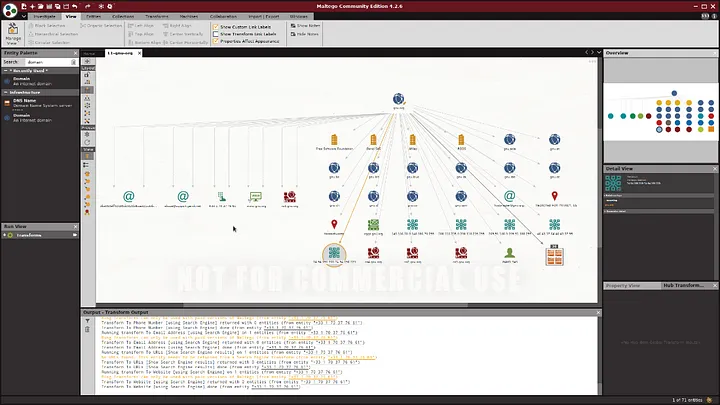Viewport: 720px width, 405px height.
Task: Select the leftmost email address node
Action: (129, 197)
